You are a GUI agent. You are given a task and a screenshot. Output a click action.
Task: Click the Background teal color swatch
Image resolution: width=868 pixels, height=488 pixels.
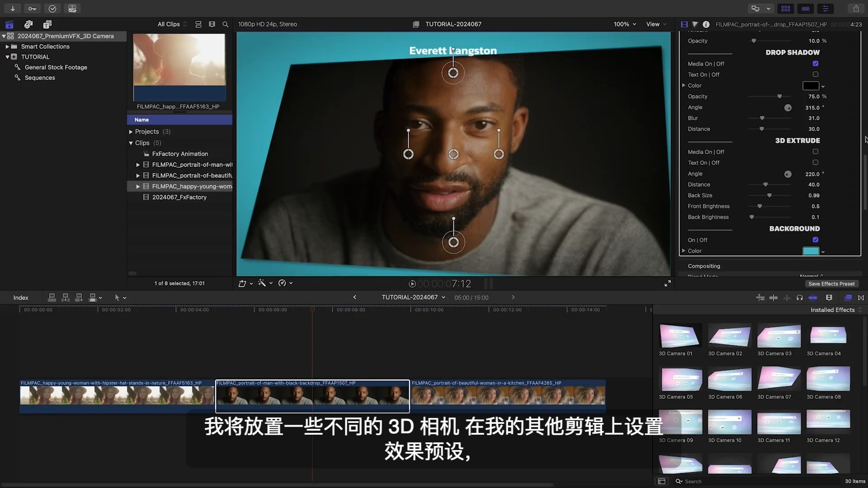click(x=810, y=251)
